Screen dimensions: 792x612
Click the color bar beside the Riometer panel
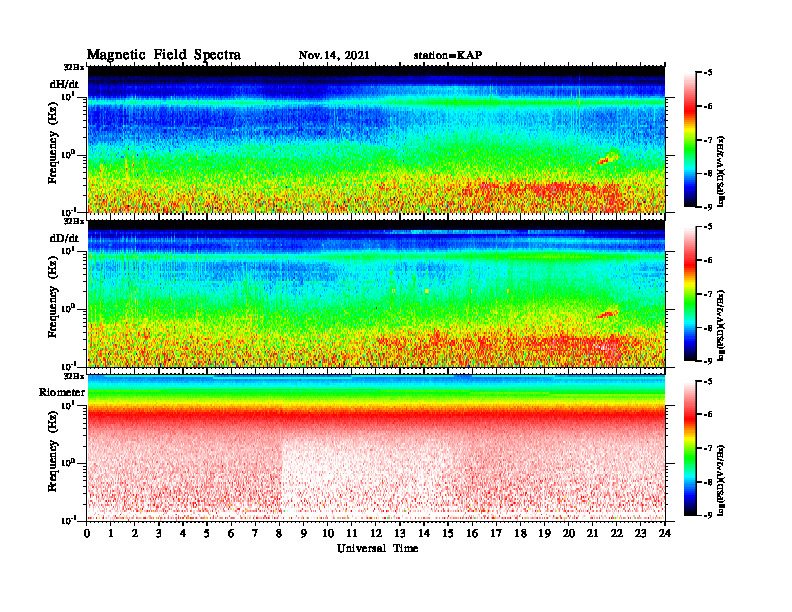coord(689,448)
